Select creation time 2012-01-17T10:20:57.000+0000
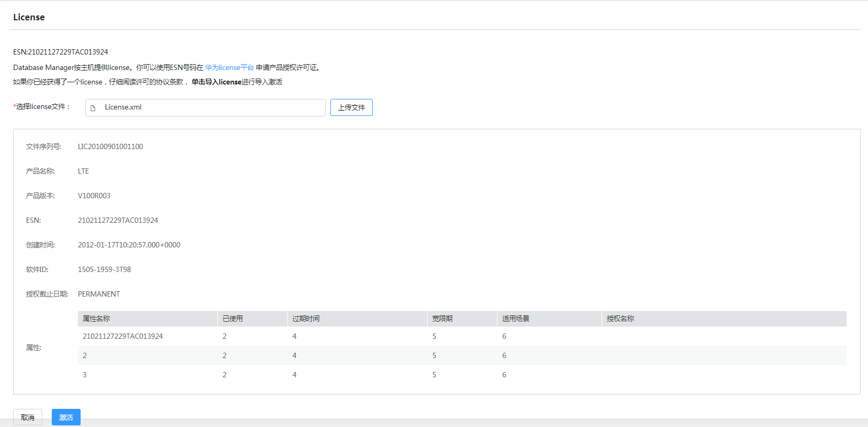Screen dimensions: 868x427 point(129,245)
